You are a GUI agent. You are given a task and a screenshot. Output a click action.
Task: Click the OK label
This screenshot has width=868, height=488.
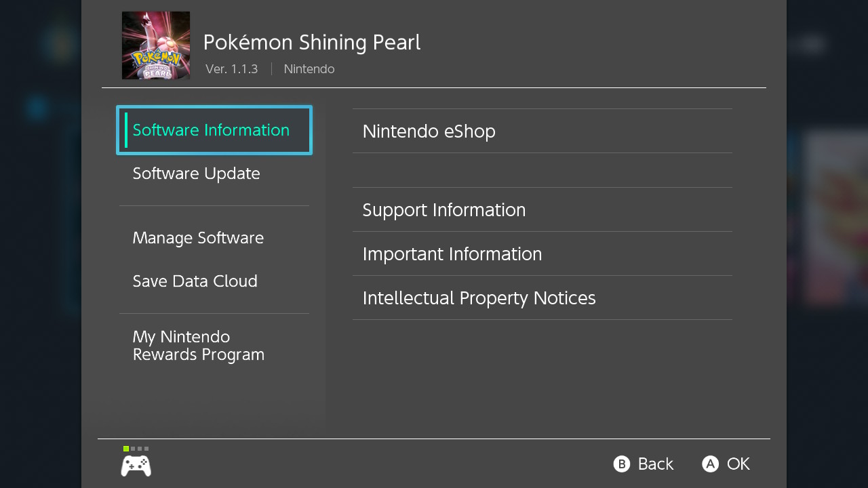738,464
